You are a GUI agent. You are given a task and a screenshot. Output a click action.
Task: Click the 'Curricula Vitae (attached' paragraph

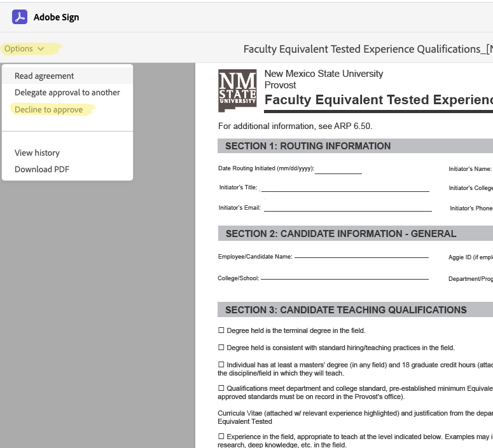click(x=356, y=417)
